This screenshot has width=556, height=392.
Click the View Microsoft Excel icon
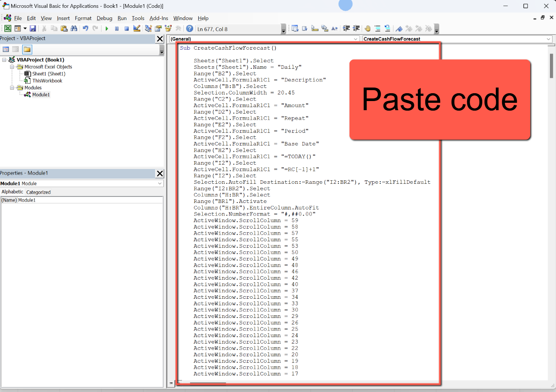(7, 28)
